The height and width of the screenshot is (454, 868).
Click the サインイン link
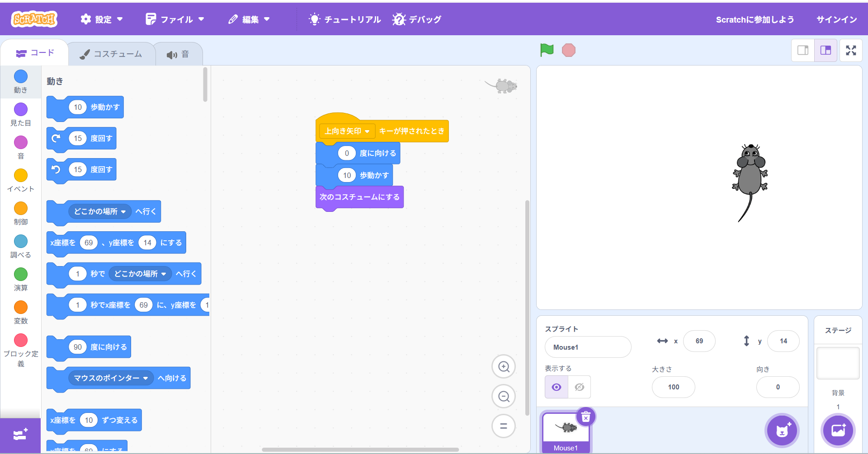point(836,19)
